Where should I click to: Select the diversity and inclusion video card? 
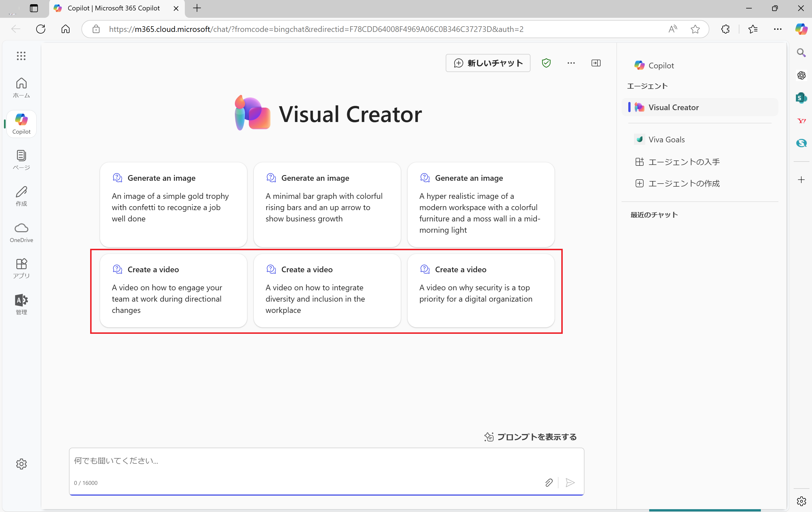(327, 290)
